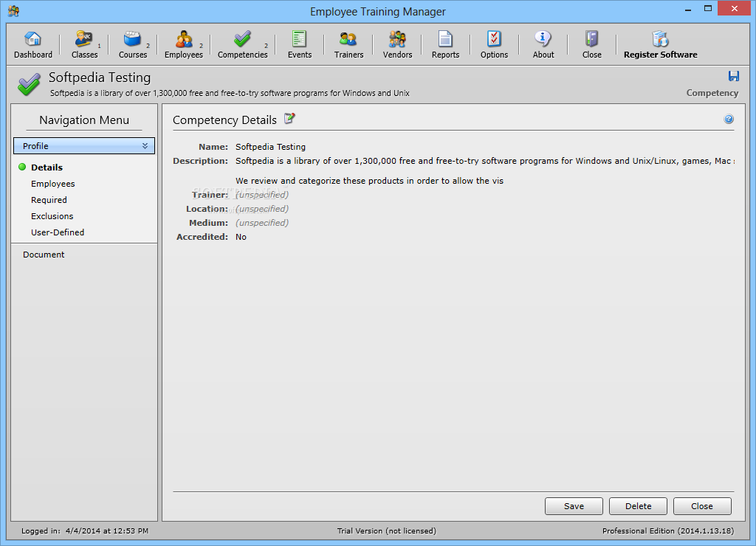
Task: Click the Save button
Action: 574,506
